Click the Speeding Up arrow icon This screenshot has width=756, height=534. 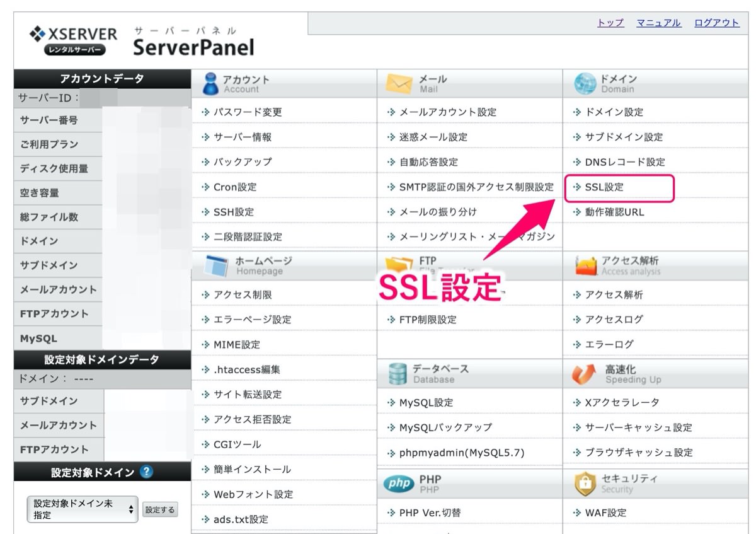click(583, 374)
